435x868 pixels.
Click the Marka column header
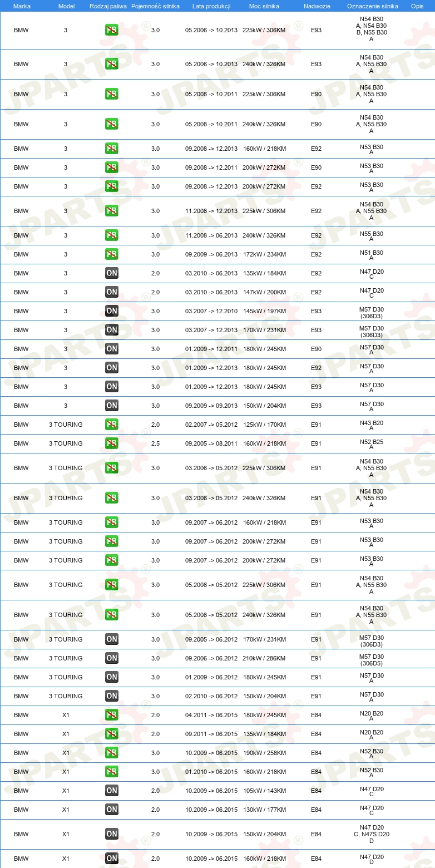click(22, 6)
